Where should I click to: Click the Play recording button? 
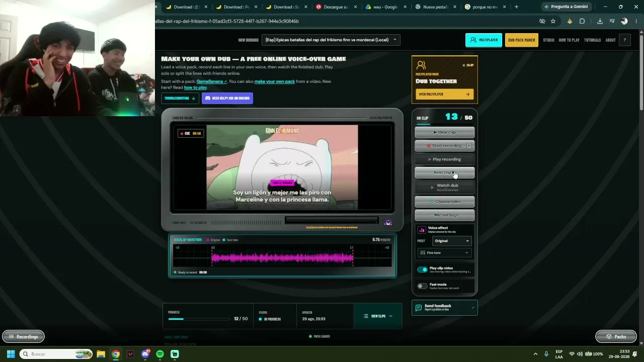click(x=444, y=159)
